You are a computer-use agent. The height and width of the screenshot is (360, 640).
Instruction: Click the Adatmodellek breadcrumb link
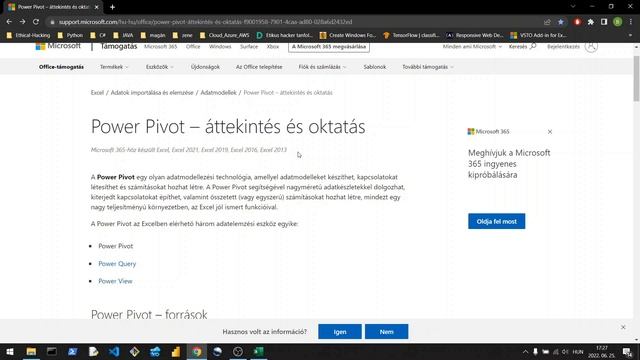pos(218,93)
